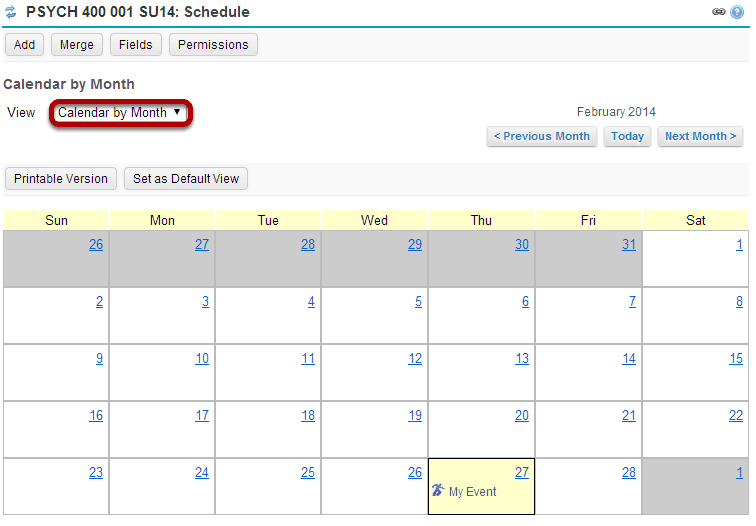Screen dimensions: 756x526
Task: Click Set as Default View
Action: [186, 179]
